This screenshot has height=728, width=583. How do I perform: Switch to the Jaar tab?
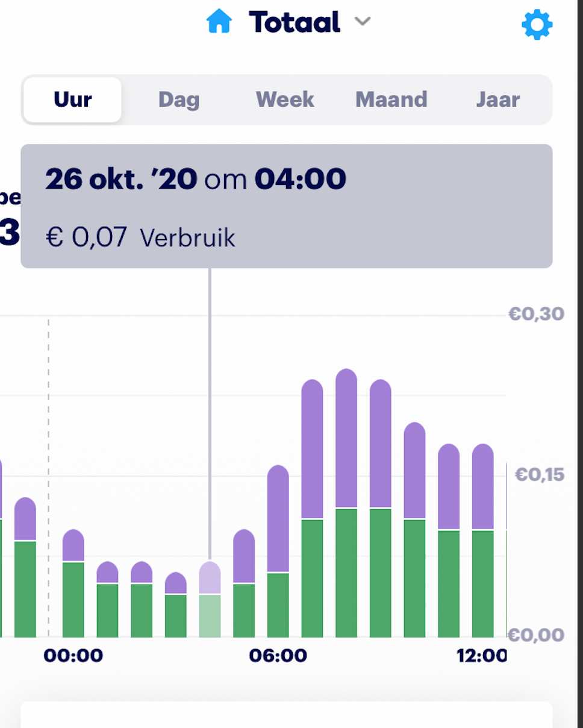coord(498,99)
